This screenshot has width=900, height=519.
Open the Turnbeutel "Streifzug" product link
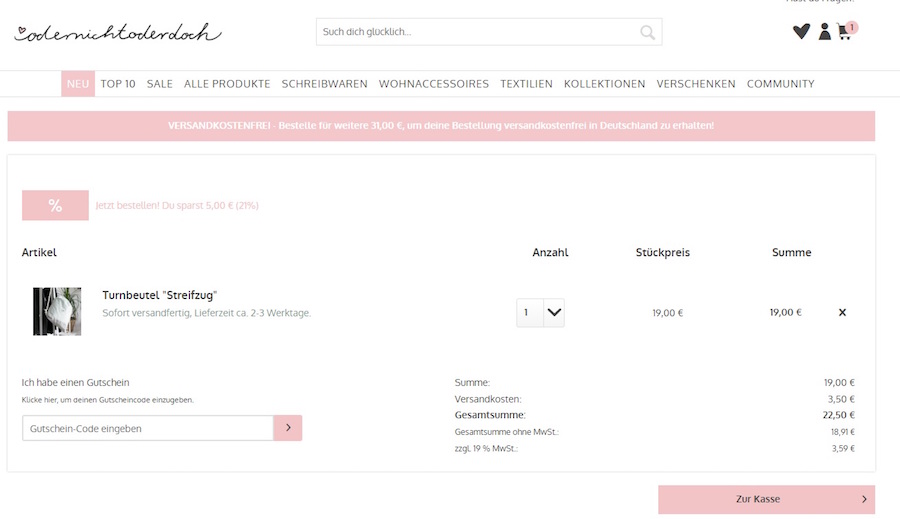point(160,295)
